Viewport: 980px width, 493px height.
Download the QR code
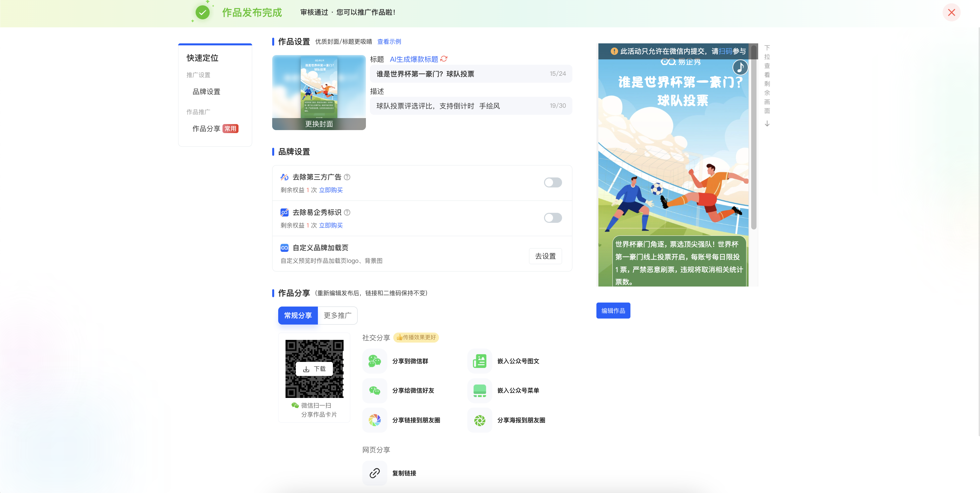[x=314, y=369]
